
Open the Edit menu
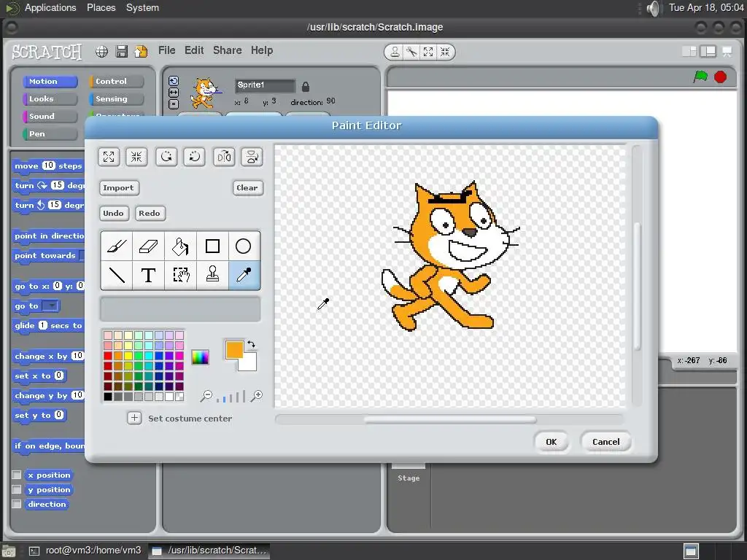(x=194, y=50)
